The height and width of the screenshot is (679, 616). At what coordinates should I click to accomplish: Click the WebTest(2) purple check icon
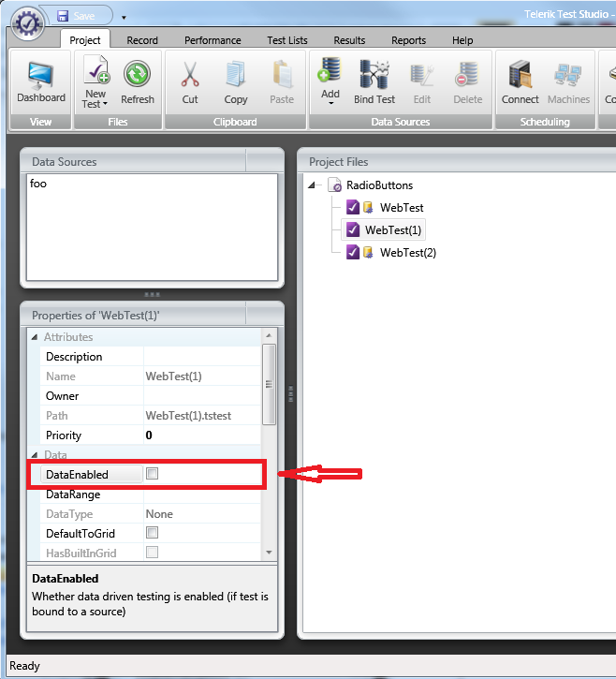353,252
